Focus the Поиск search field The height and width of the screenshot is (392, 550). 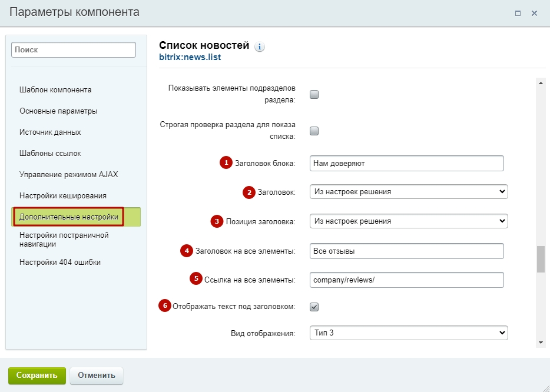pos(74,50)
